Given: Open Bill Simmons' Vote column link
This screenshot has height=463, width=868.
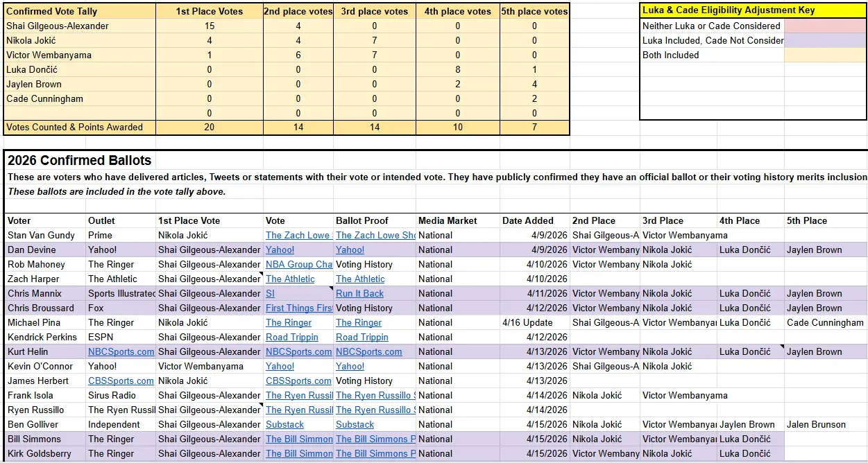Looking at the screenshot, I should [299, 439].
